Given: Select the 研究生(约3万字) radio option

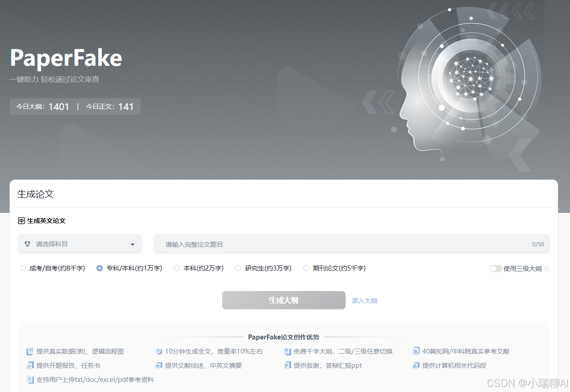Looking at the screenshot, I should (x=238, y=268).
